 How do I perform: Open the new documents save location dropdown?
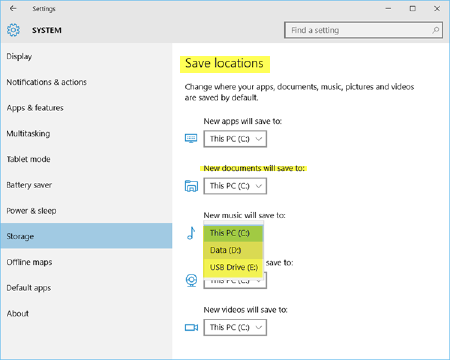click(x=235, y=186)
